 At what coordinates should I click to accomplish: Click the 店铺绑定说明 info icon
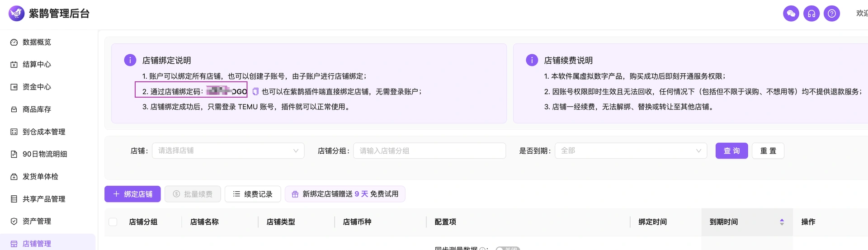coord(130,60)
